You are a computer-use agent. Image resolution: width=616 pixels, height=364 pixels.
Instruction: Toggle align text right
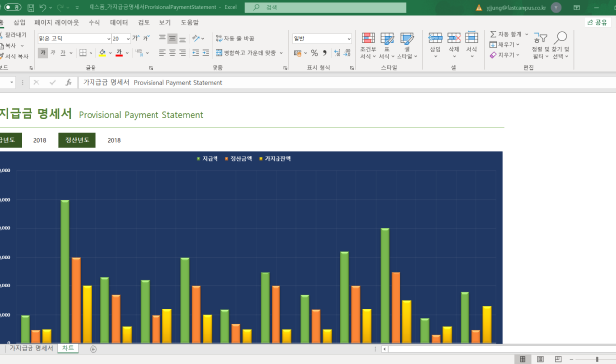pos(182,52)
